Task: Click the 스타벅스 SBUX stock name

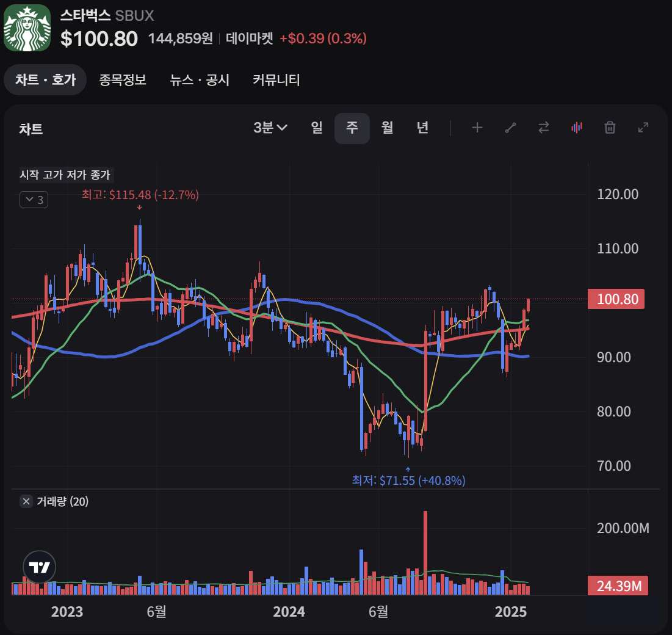Action: 107,15
